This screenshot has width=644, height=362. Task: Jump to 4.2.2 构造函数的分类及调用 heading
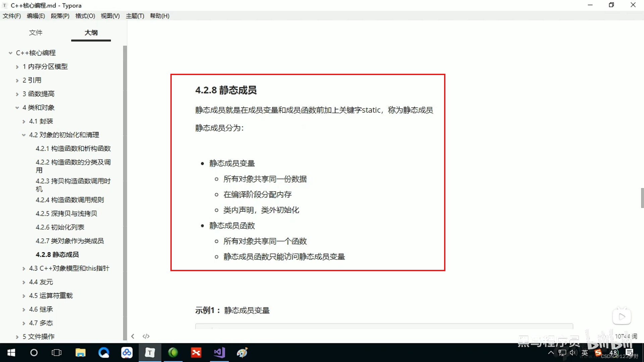tap(73, 166)
